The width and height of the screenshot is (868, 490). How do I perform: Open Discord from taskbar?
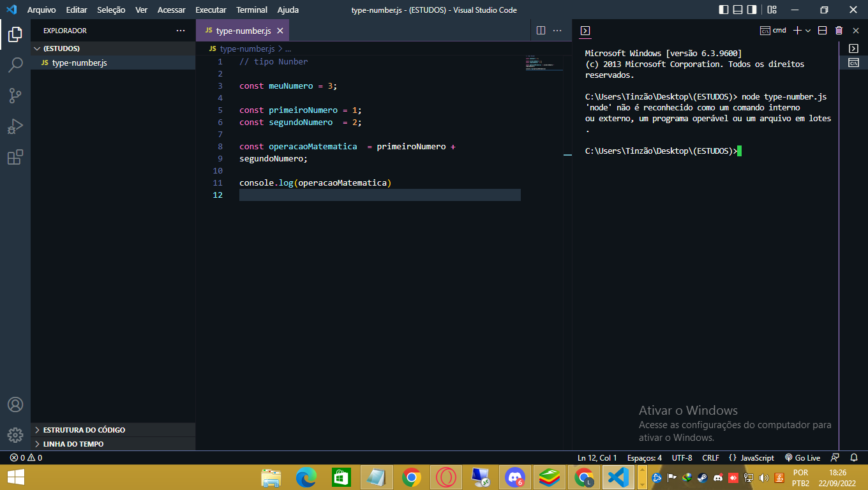click(514, 477)
